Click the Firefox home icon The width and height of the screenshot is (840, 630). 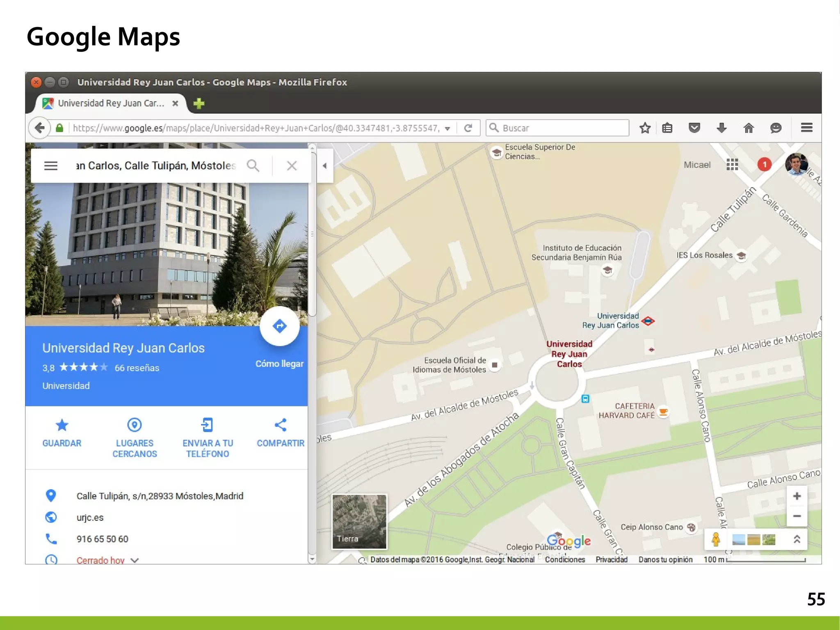(x=749, y=128)
